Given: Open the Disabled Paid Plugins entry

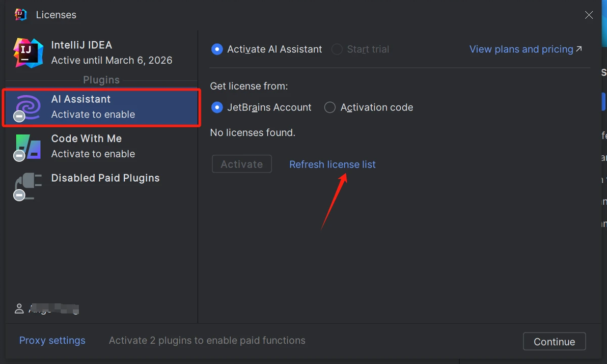Looking at the screenshot, I should pos(105,178).
